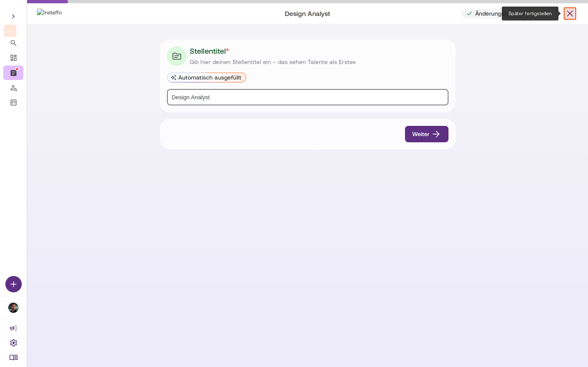Click the 'Gib hier deinen Stellentitel ein' description
Screen dimensions: 588x367
click(x=272, y=62)
